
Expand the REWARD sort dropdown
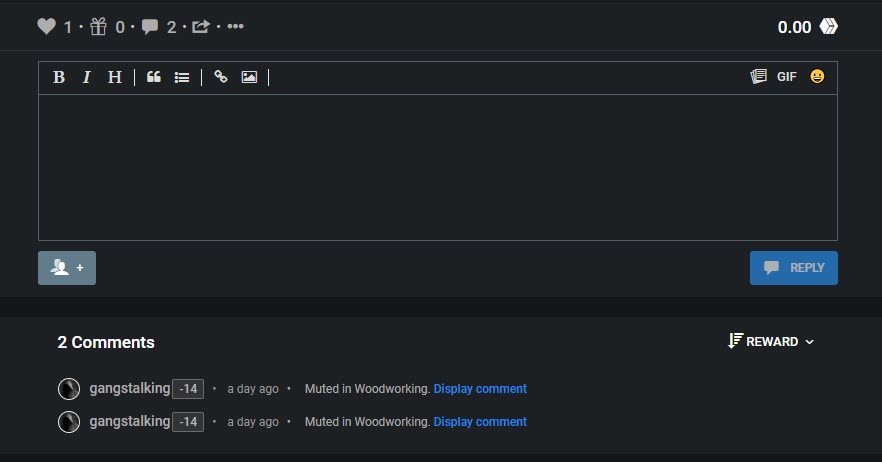[x=771, y=342]
